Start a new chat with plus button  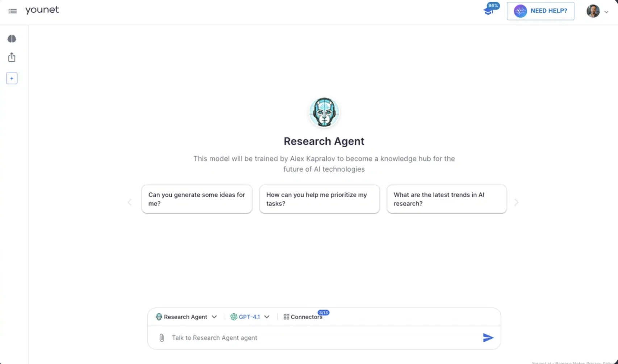(12, 78)
